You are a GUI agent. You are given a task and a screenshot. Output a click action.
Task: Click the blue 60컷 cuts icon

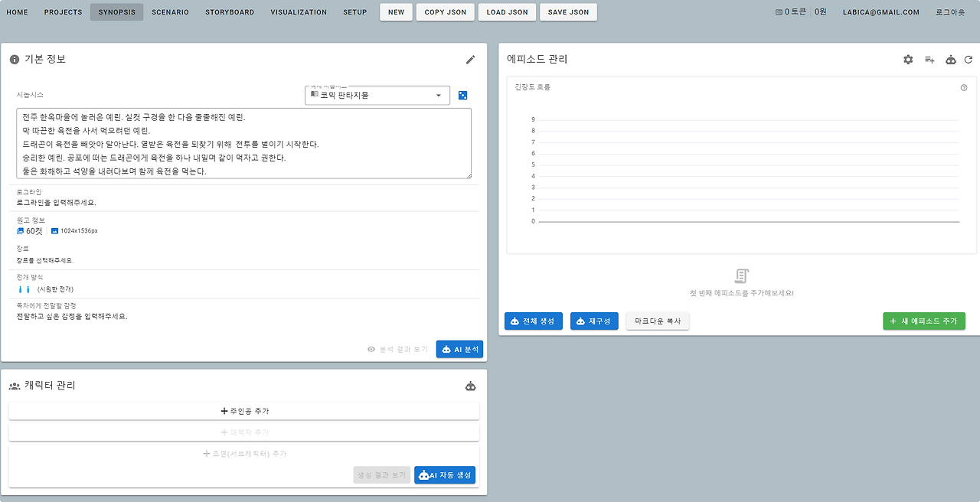coord(20,230)
